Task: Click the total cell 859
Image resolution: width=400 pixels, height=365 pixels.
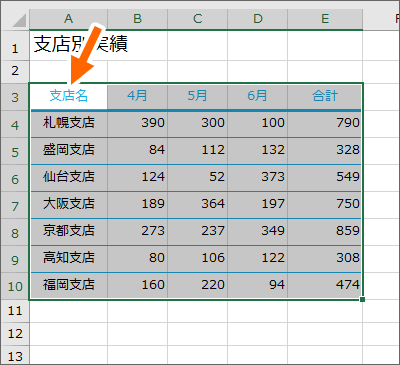Action: (325, 232)
